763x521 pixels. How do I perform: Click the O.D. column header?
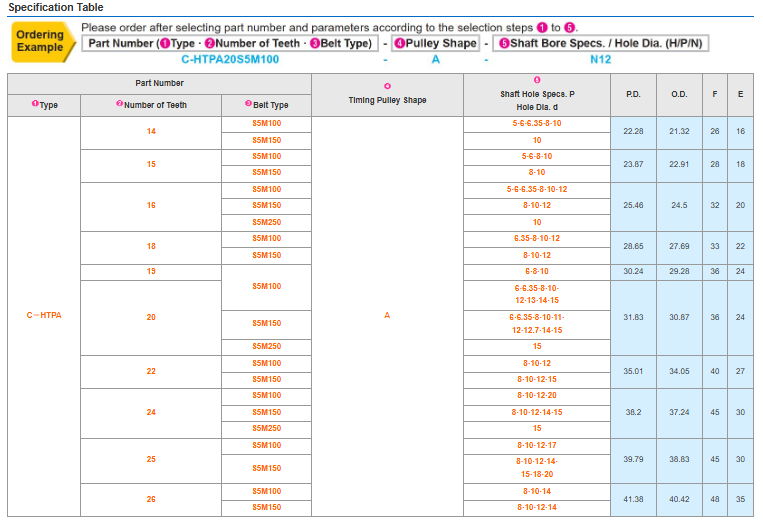tap(679, 94)
